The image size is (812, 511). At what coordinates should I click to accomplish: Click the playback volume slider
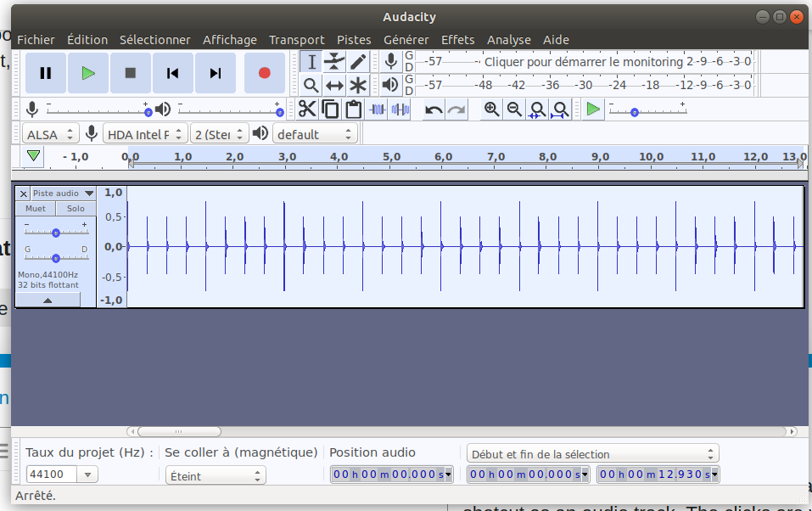(x=230, y=110)
